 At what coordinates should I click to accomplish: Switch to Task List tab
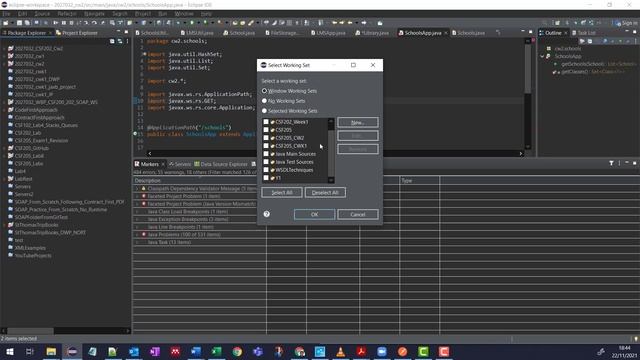click(584, 33)
